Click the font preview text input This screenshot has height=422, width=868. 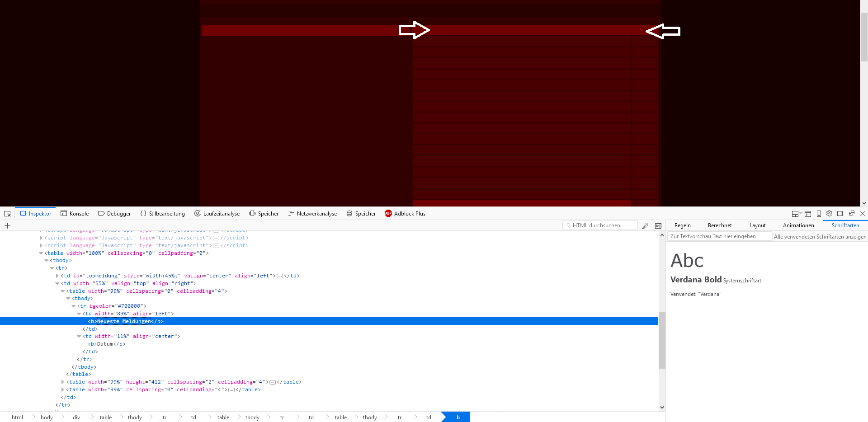720,236
